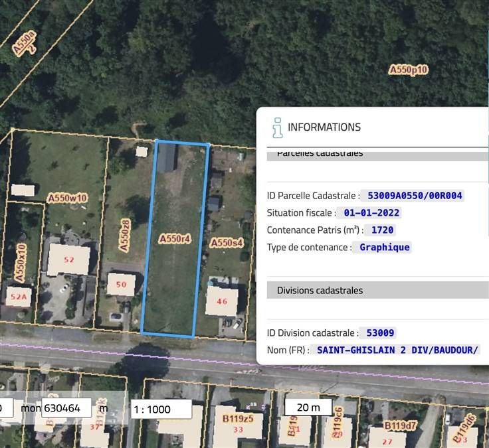The width and height of the screenshot is (489, 448).
Task: Click the info icon beside INFORMATIONS title
Action: tap(277, 127)
